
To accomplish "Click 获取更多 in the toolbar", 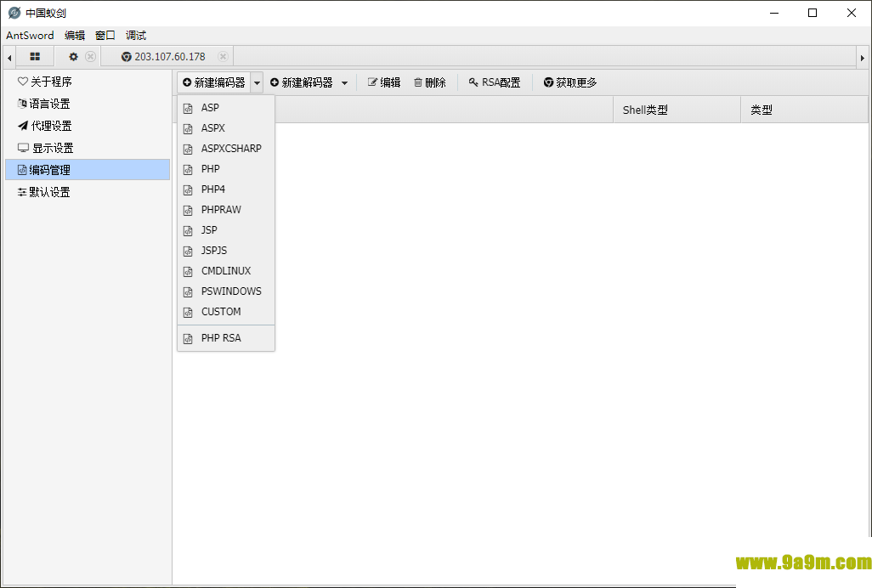I will (570, 82).
